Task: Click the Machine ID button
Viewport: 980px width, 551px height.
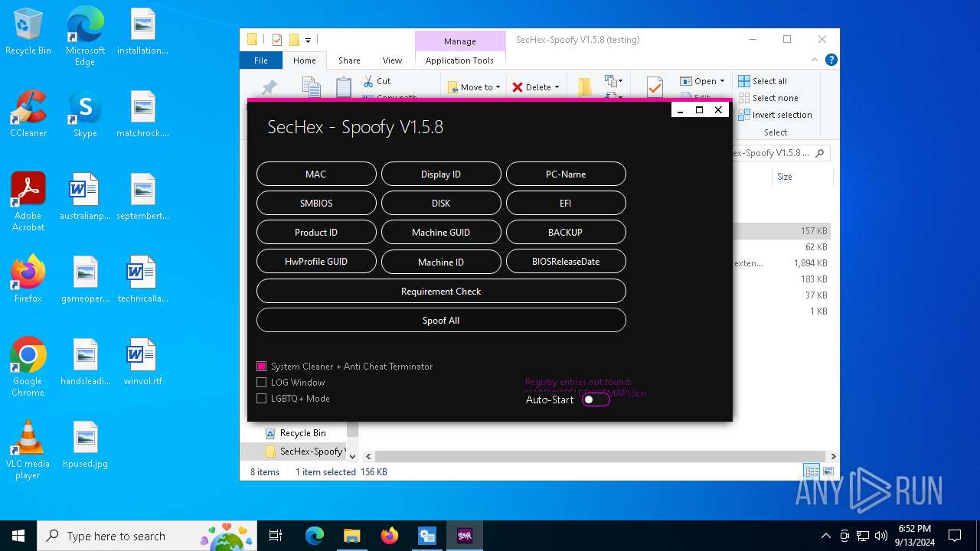Action: 441,262
